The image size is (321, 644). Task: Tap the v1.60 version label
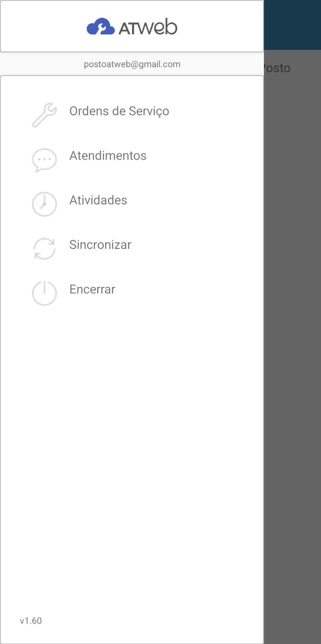point(31,621)
